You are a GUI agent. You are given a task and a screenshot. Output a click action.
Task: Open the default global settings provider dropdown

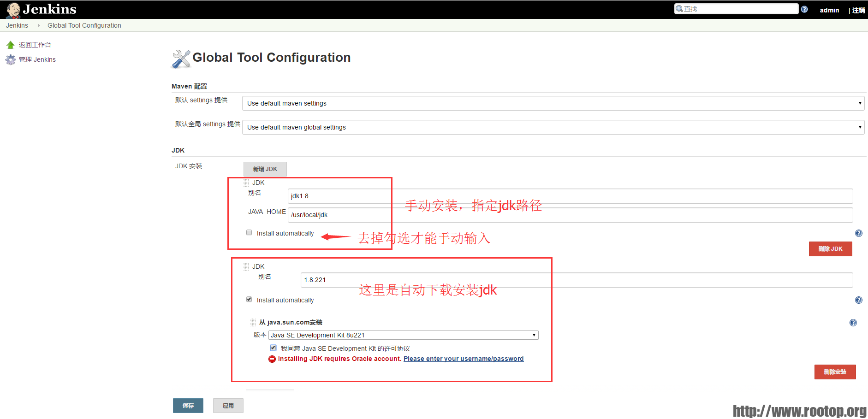553,127
